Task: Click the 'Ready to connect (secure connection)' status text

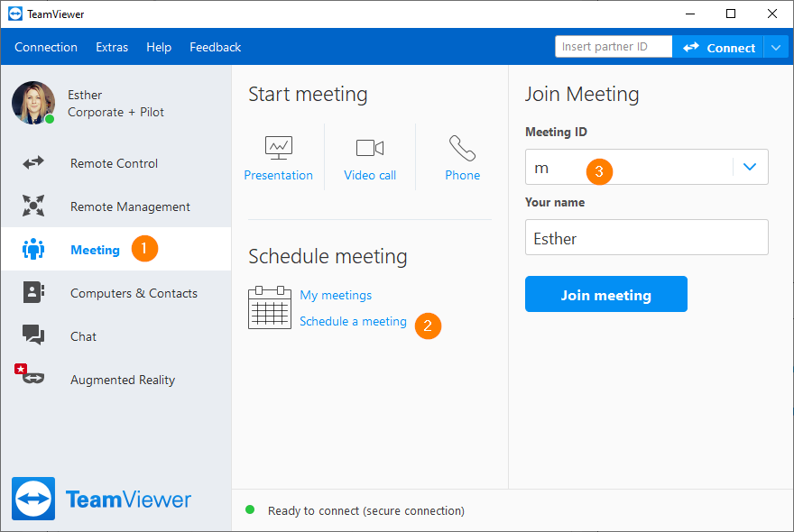Action: pos(366,510)
